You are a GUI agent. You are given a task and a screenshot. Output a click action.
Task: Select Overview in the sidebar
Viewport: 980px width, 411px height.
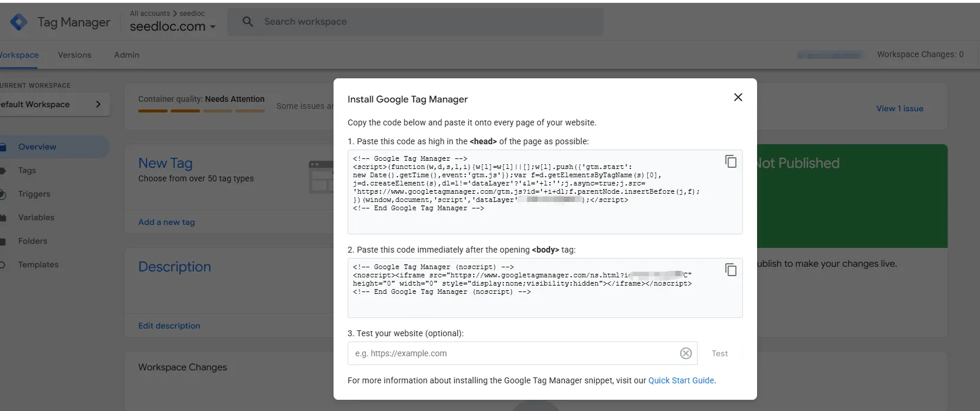coord(37,147)
